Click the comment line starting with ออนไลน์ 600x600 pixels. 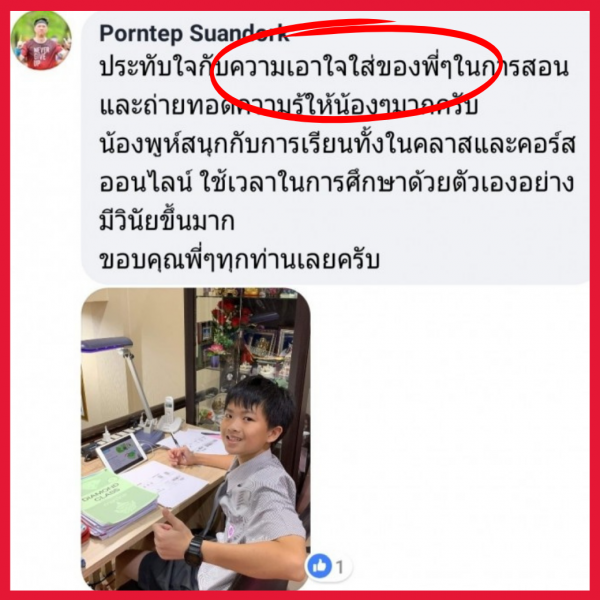[x=337, y=183]
